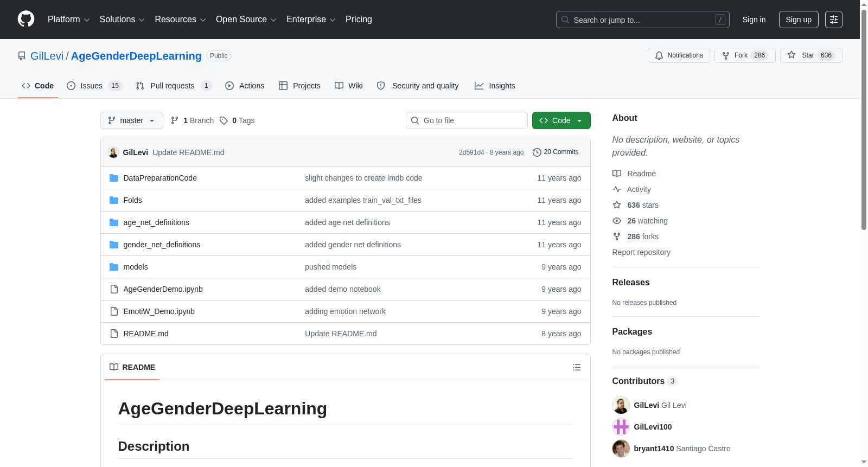Click the Fork button

[745, 55]
